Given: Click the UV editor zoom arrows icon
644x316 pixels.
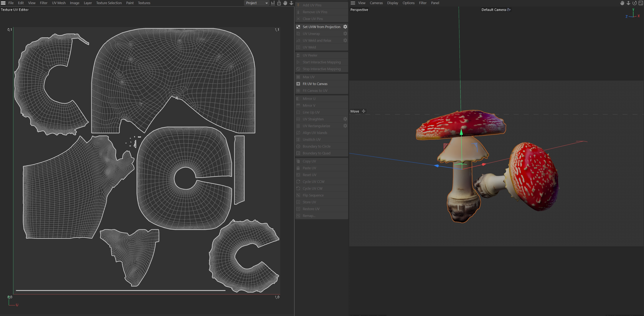Looking at the screenshot, I should click(291, 3).
